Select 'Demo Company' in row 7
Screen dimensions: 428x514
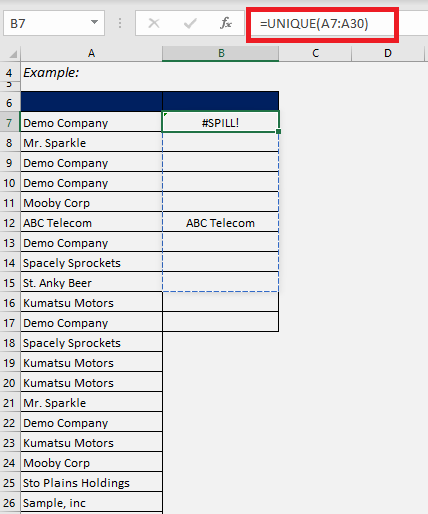pos(91,123)
